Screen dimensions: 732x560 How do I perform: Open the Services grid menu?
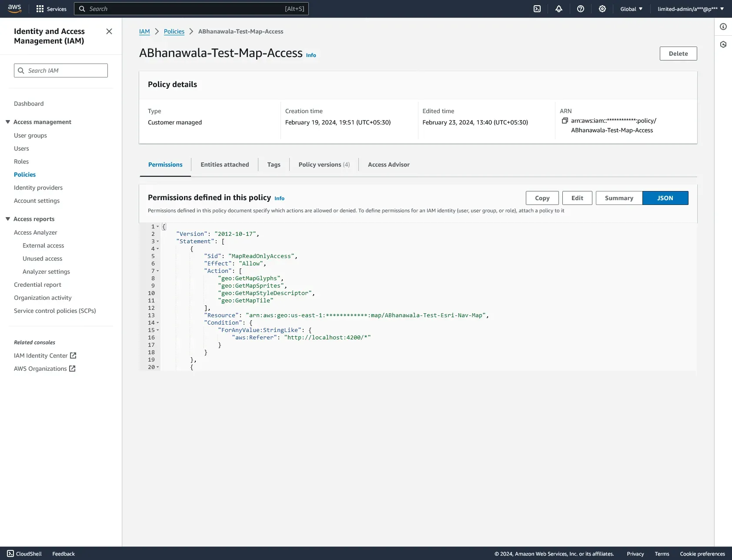coord(51,9)
